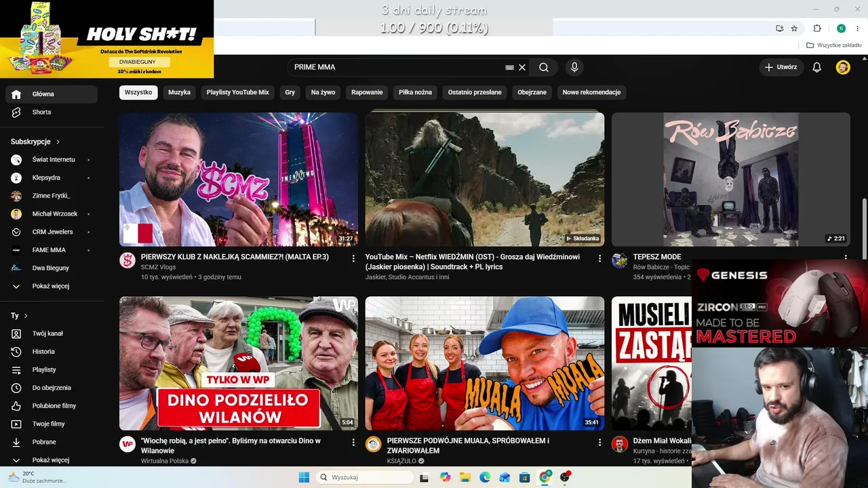Open Chrome's three-dot menu
The image size is (868, 488).
point(859,28)
